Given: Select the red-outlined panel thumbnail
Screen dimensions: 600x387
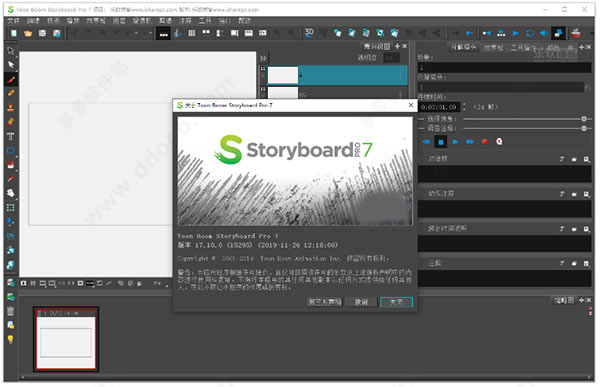Looking at the screenshot, I should [x=66, y=339].
